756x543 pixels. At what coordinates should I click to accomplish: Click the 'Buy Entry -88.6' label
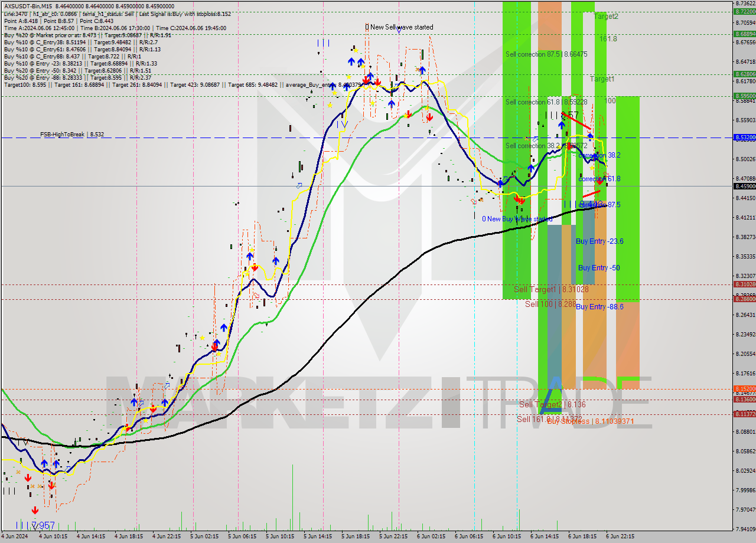(599, 307)
